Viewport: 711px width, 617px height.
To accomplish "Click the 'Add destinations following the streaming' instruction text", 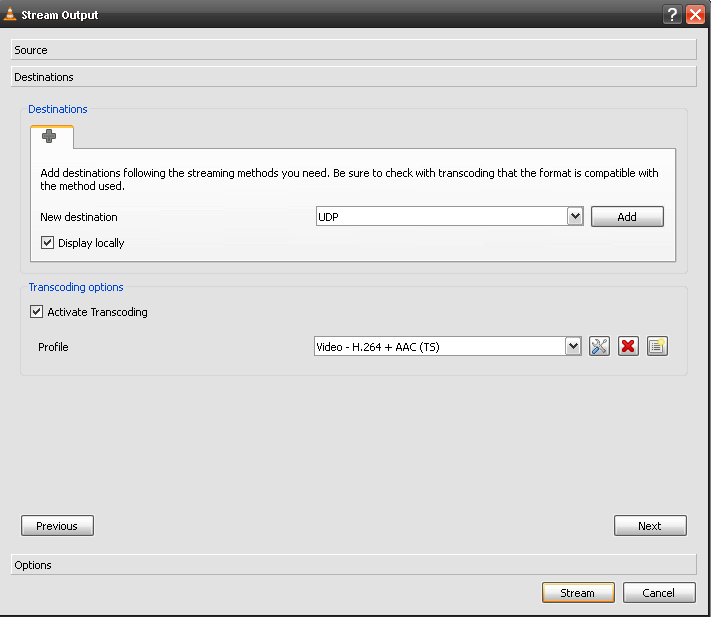I will click(349, 180).
